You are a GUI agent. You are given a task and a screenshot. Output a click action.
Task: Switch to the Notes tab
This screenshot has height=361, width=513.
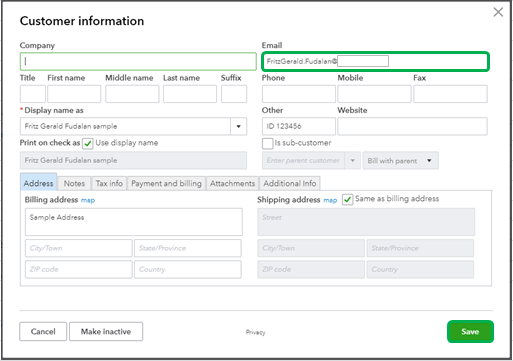pos(74,183)
